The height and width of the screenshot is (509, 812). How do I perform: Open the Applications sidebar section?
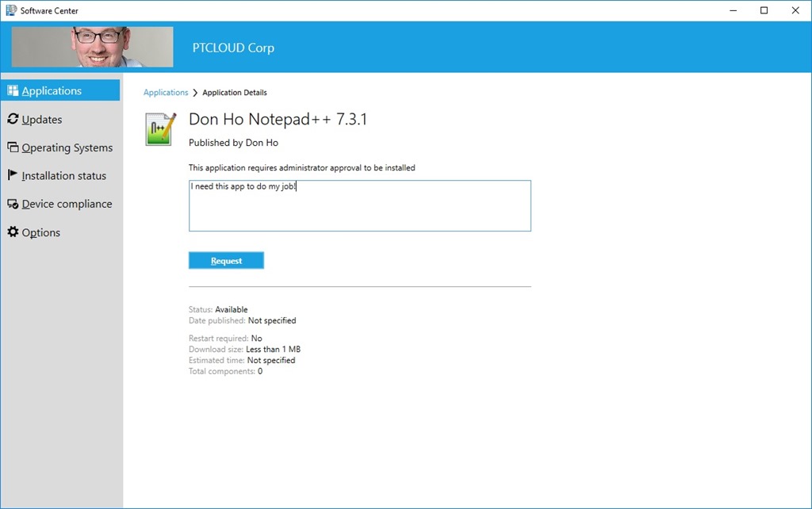pyautogui.click(x=60, y=90)
